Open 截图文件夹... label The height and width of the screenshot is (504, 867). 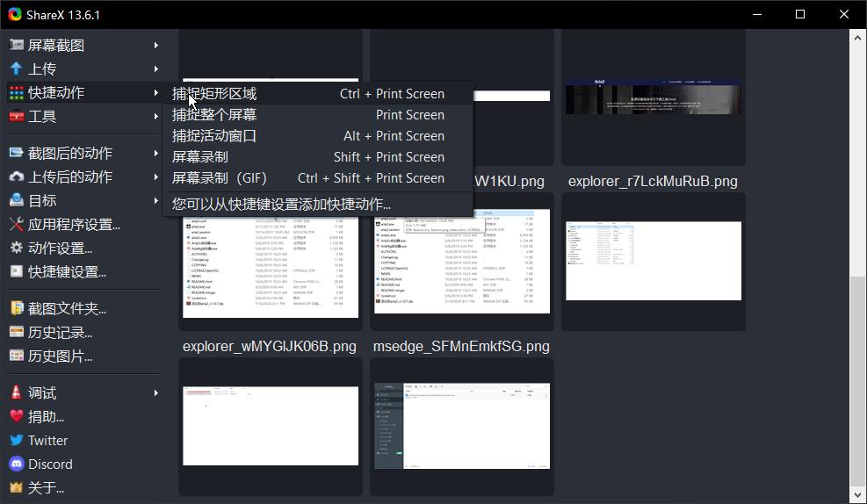67,308
